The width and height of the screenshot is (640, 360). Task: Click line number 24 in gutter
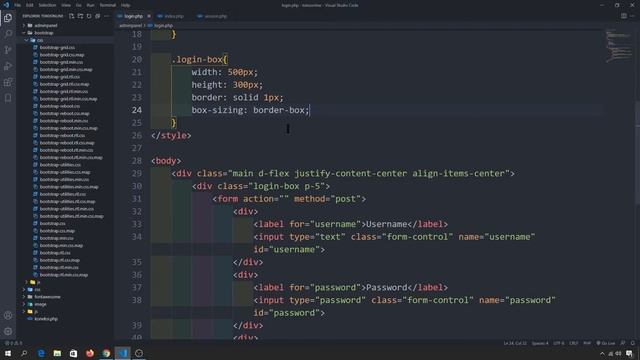[137, 110]
